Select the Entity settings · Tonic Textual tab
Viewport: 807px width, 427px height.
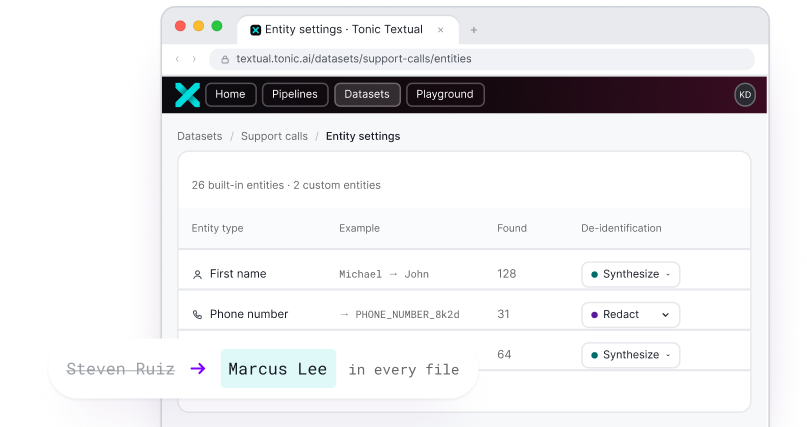(x=347, y=30)
